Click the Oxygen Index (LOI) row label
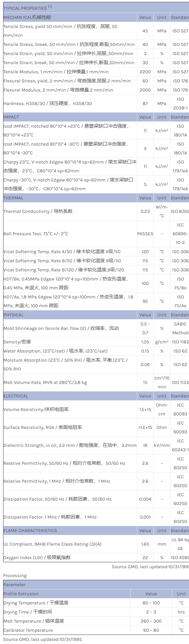The image size is (189, 644). click(x=37, y=558)
